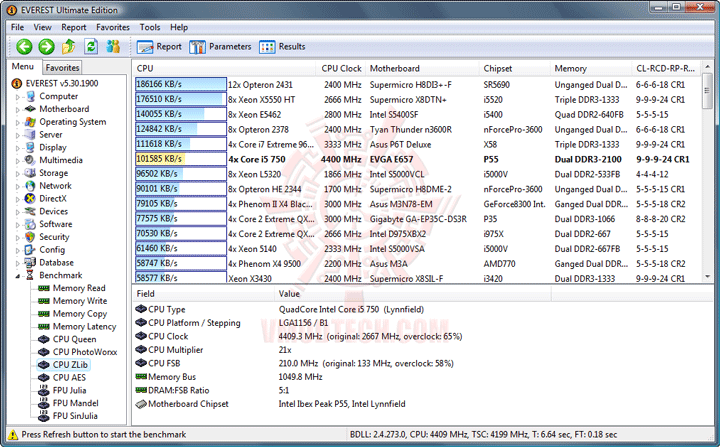The height and width of the screenshot is (447, 720).
Task: Click the Devices tree icon
Action: click(30, 211)
